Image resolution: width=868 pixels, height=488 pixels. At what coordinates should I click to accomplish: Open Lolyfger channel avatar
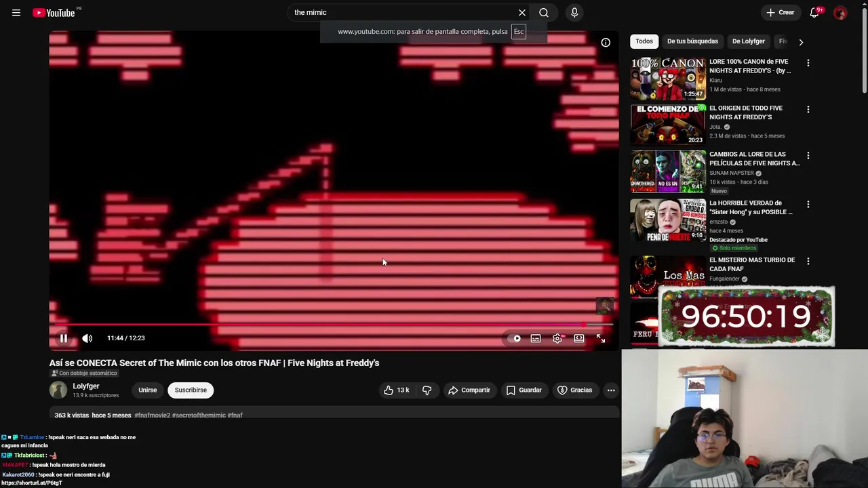pos(58,390)
